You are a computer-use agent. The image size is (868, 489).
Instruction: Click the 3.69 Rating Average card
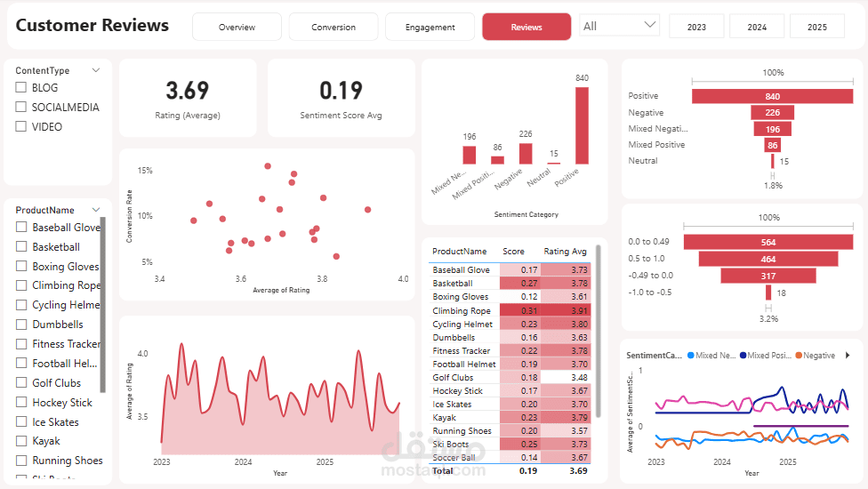[x=188, y=98]
